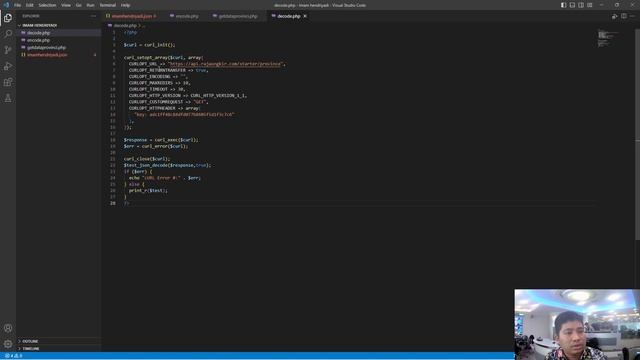Toggle the Secondary Side Bar layout icon
This screenshot has width=640, height=360.
coord(581,5)
